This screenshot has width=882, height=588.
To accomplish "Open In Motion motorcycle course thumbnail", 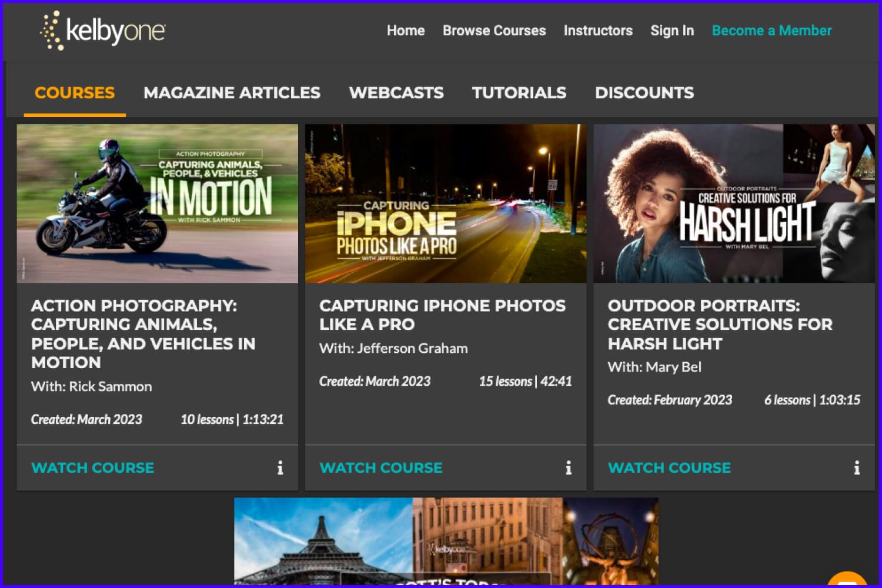I will (158, 203).
